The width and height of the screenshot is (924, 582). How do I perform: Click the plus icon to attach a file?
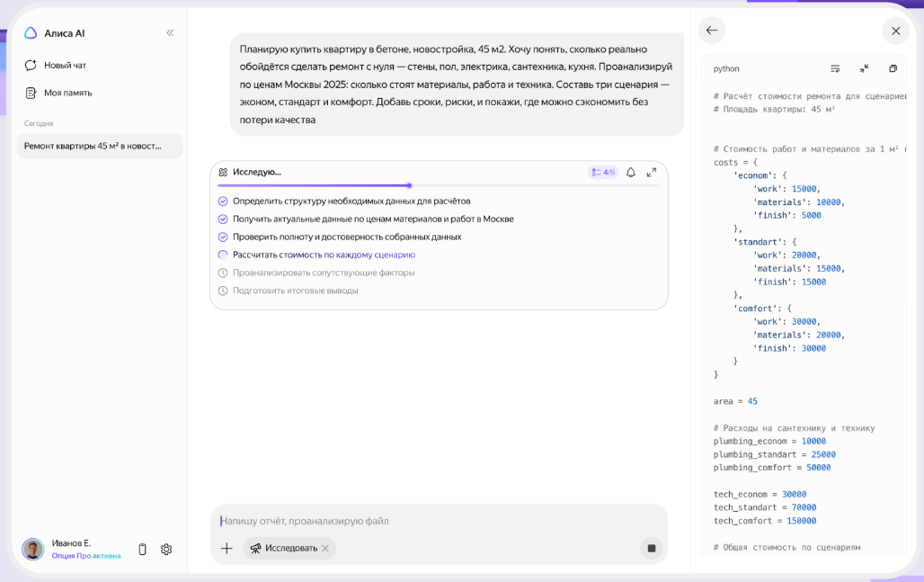(227, 548)
